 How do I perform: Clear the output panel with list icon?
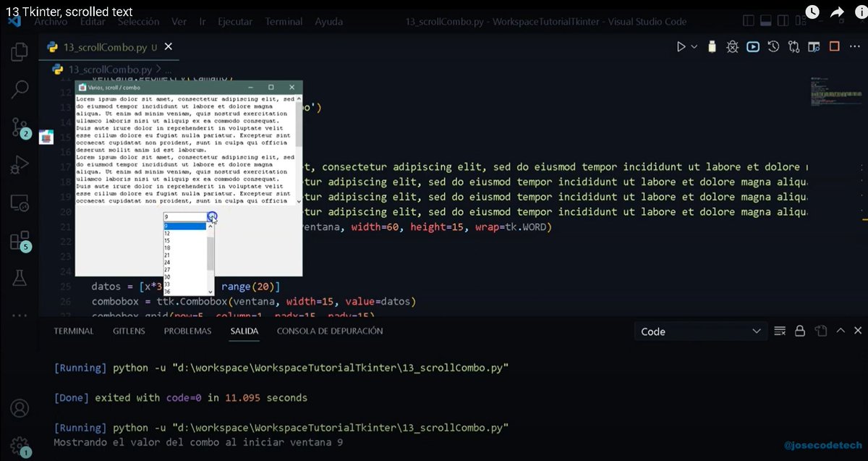click(x=780, y=331)
